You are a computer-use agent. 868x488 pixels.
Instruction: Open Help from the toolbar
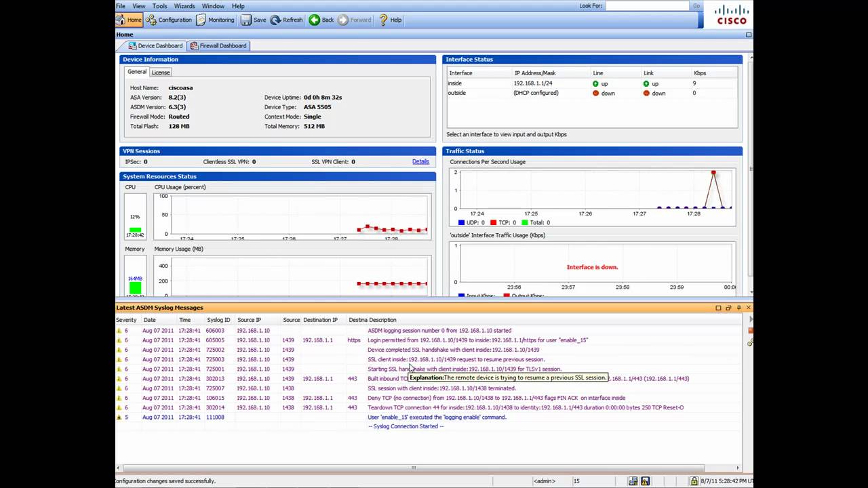(x=390, y=20)
